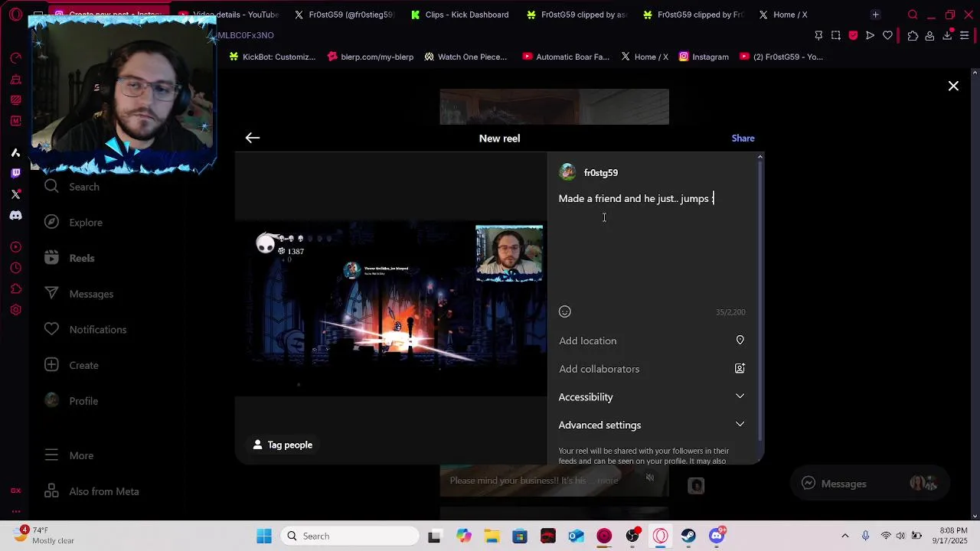Click the Tag people button
This screenshot has height=551, width=980.
tap(283, 445)
